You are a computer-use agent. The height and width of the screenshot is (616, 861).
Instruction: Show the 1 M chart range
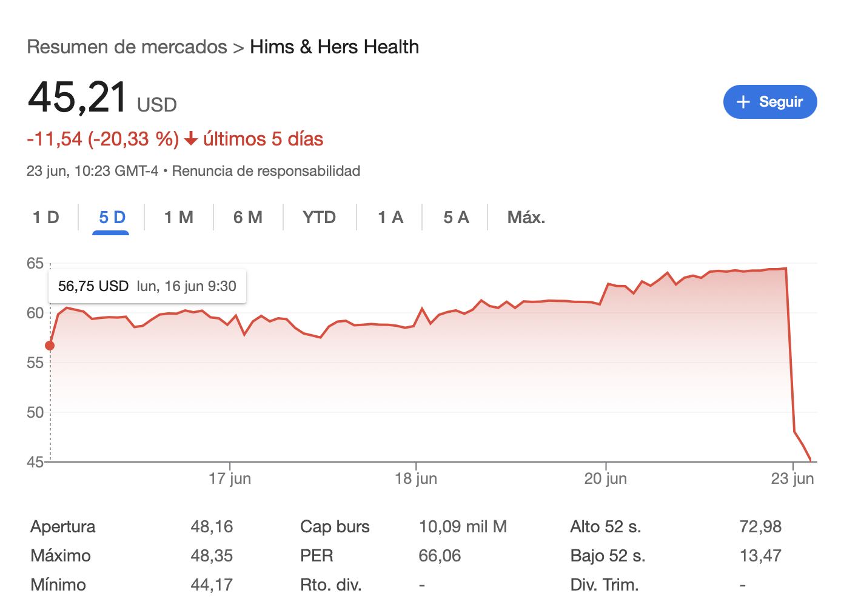(179, 217)
